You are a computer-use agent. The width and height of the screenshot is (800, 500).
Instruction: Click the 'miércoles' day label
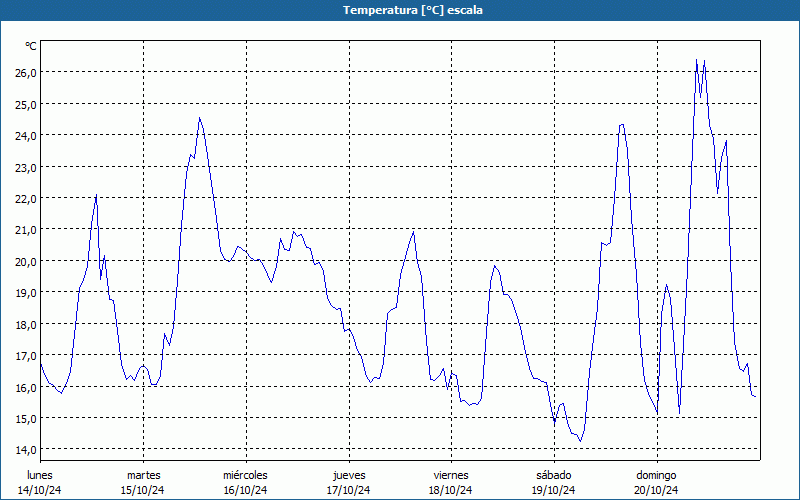(x=245, y=475)
